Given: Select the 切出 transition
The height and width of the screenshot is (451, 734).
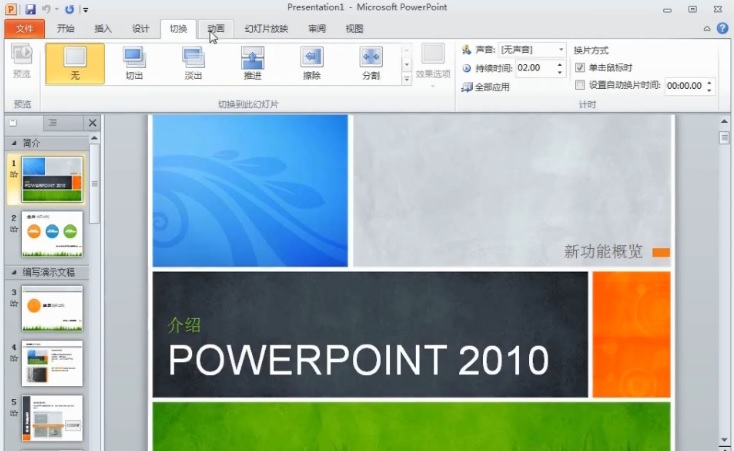Looking at the screenshot, I should coord(134,64).
